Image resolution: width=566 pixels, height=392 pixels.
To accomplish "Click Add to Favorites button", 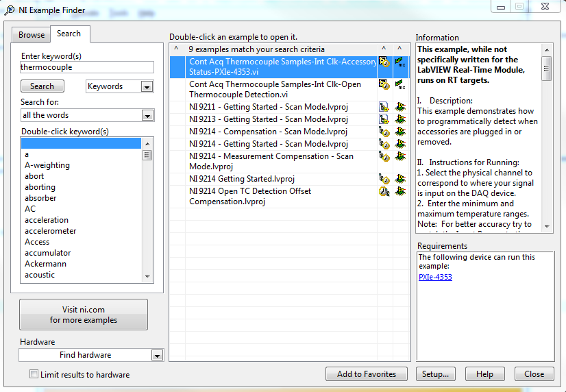I will pos(367,374).
